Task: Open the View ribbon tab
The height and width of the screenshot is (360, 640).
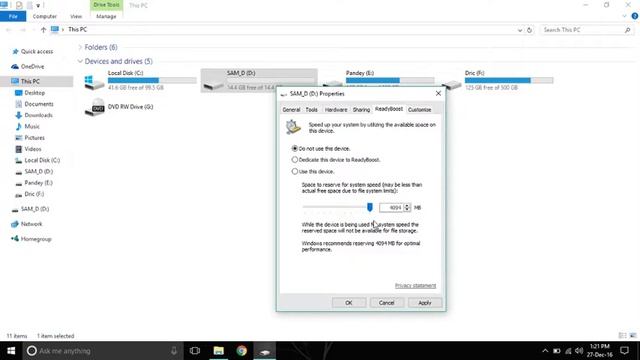Action: coord(76,16)
